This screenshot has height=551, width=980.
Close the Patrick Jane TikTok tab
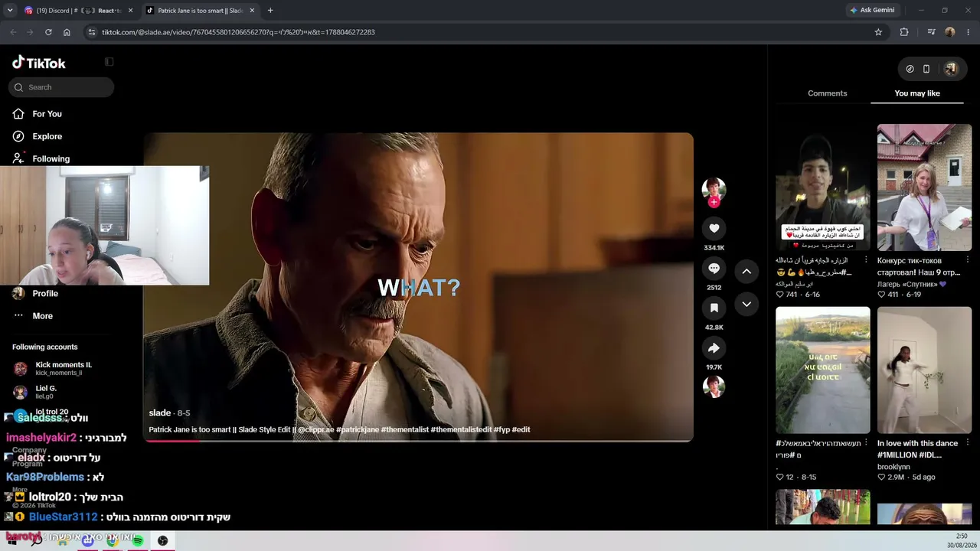coord(253,11)
